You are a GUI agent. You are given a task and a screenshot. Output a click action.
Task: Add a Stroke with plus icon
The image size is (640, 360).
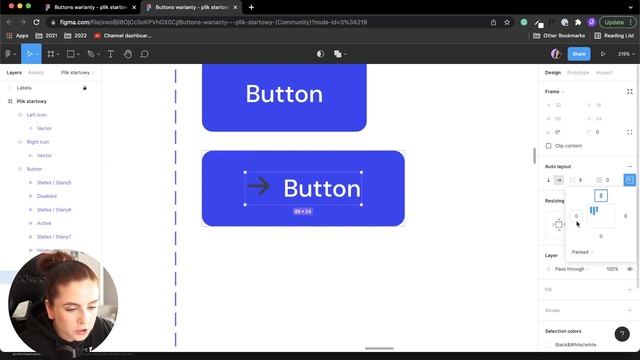pyautogui.click(x=630, y=311)
